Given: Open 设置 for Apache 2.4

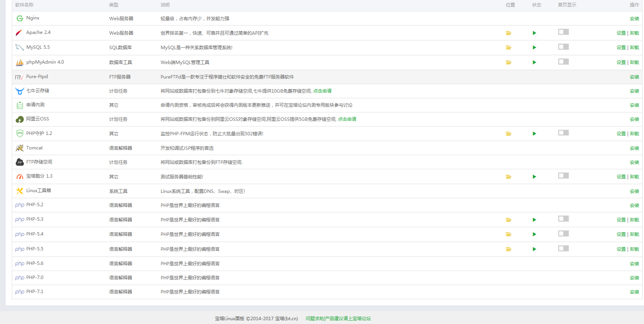Looking at the screenshot, I should (x=621, y=33).
